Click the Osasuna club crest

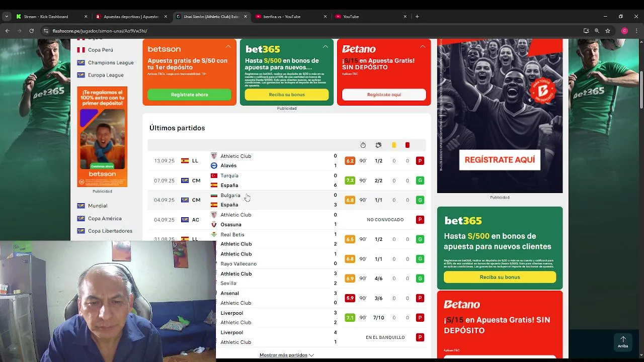(214, 224)
